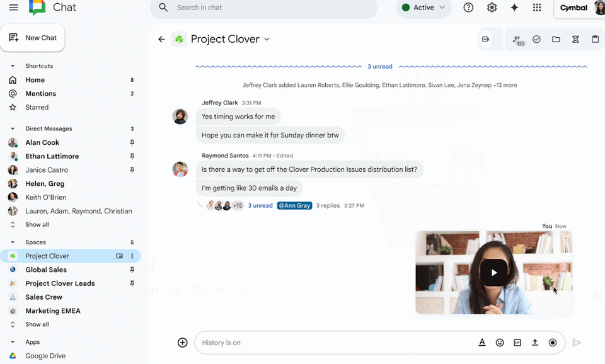Click the New Chat button
This screenshot has width=605, height=364.
[x=33, y=38]
